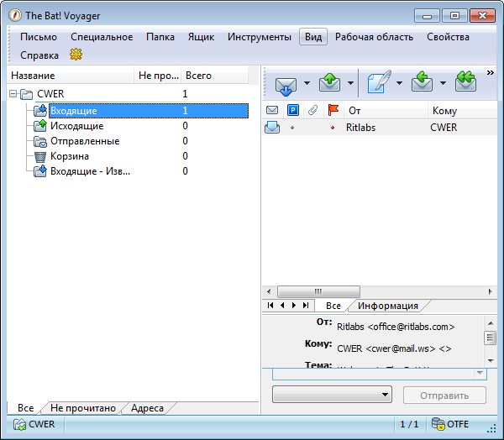Click the yellow gear icon beside Справка
This screenshot has height=440, width=504.
pos(76,55)
